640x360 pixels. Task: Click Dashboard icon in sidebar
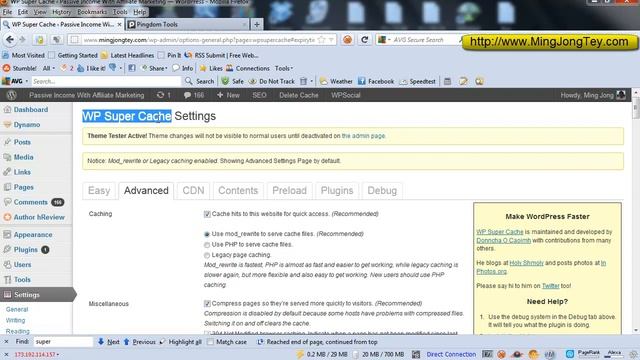[x=7, y=109]
